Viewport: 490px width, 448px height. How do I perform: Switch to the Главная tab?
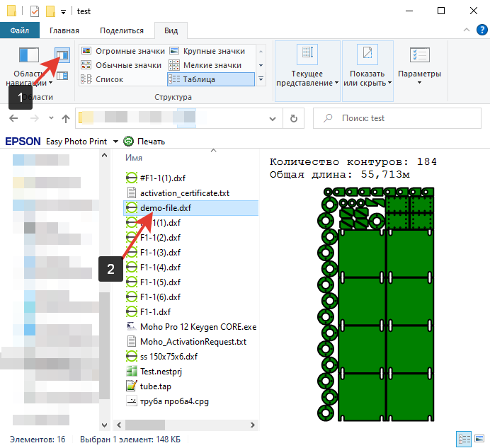click(64, 30)
